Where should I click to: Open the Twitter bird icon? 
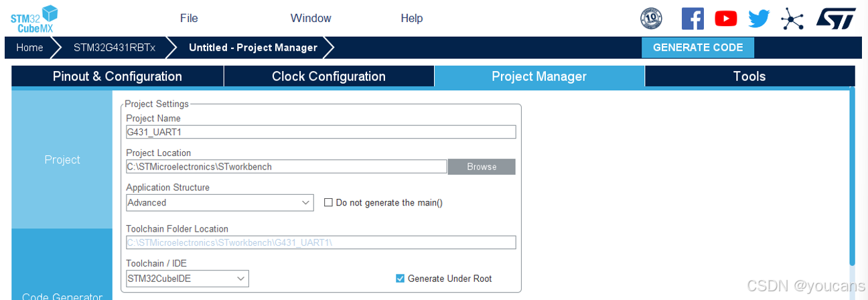click(x=759, y=19)
